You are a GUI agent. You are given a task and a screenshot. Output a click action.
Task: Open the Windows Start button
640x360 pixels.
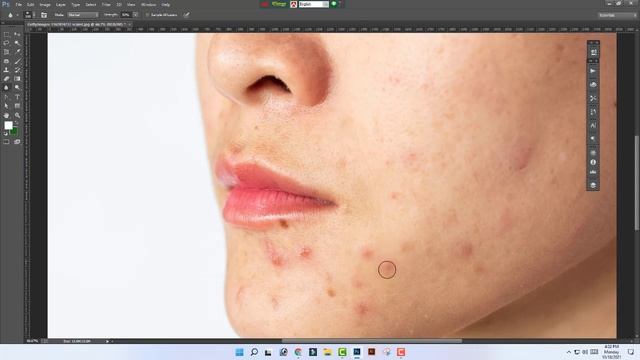239,352
